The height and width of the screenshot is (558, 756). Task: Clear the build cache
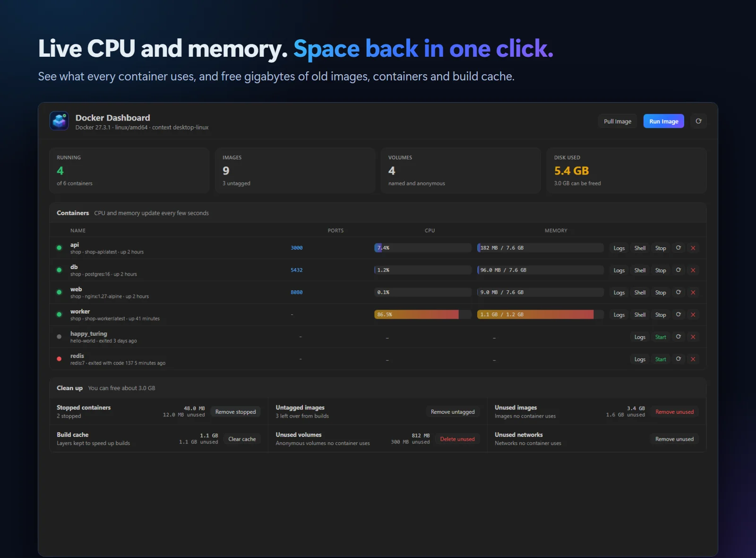click(242, 439)
